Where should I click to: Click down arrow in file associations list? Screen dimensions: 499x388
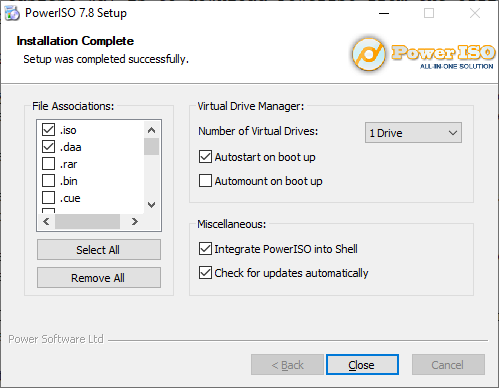click(x=151, y=205)
